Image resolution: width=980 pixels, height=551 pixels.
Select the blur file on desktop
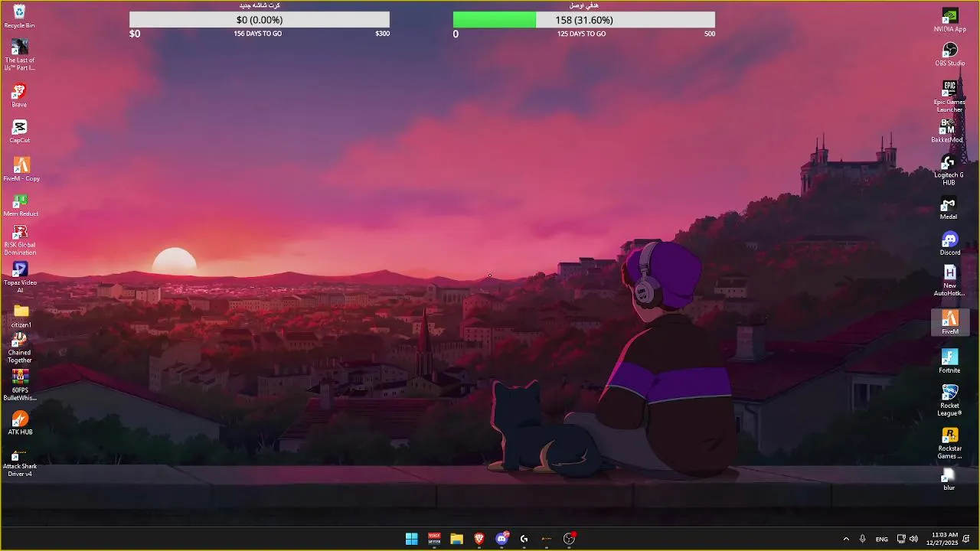click(949, 479)
